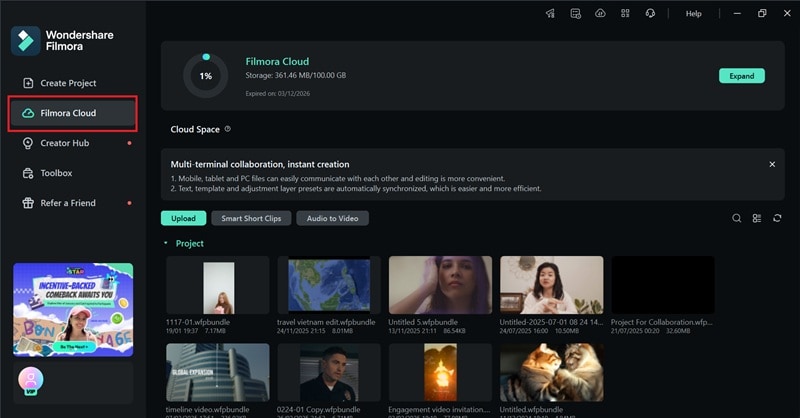Click the Toolbox icon in sidebar
Viewport: 800px width, 418px height.
coord(28,173)
